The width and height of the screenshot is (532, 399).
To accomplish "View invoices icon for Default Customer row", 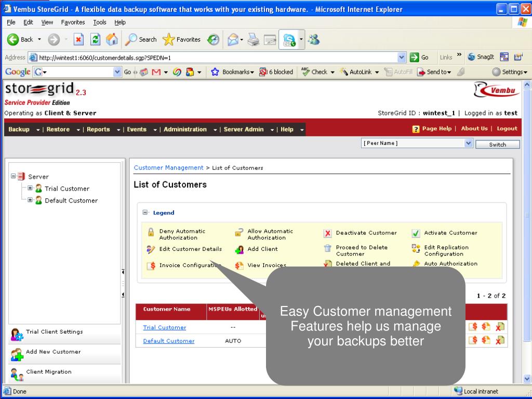I will click(486, 340).
